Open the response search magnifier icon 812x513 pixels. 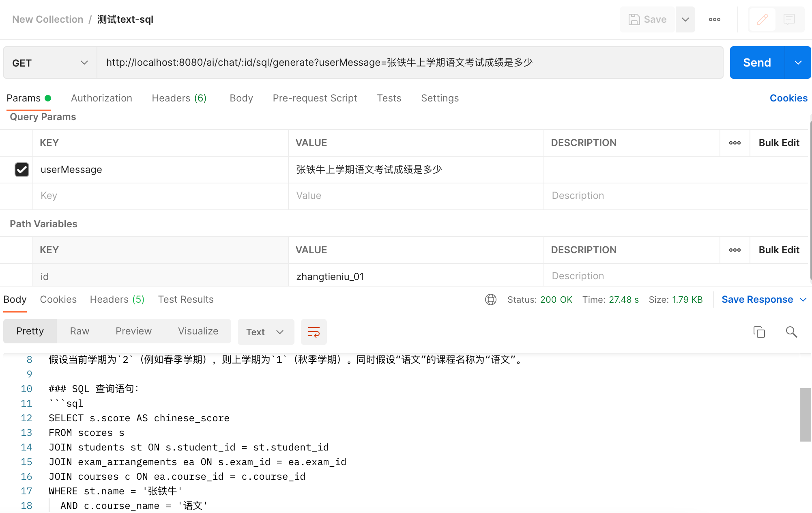tap(791, 332)
